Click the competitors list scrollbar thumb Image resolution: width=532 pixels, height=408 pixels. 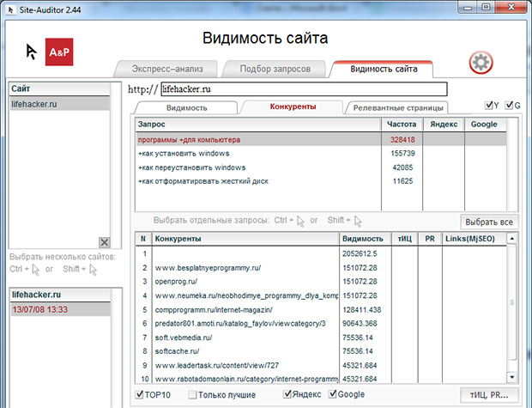coord(511,302)
